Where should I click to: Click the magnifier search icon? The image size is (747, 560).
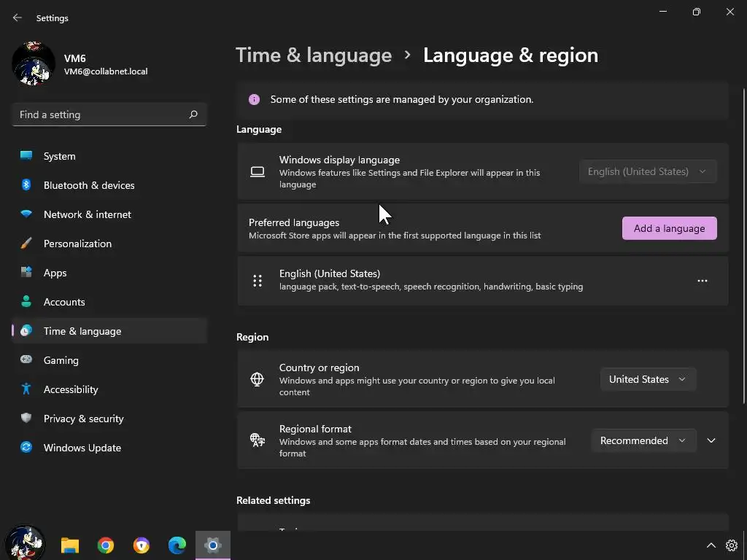[x=193, y=114]
